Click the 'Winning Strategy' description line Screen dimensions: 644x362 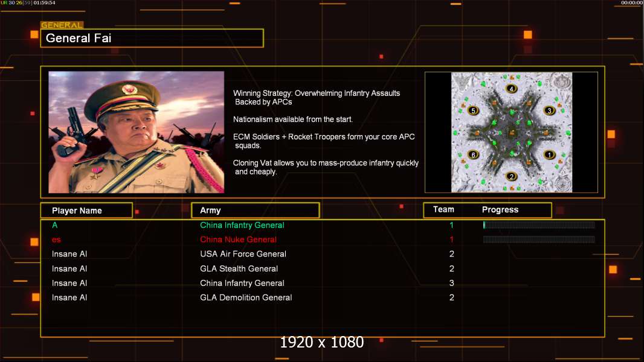click(316, 98)
